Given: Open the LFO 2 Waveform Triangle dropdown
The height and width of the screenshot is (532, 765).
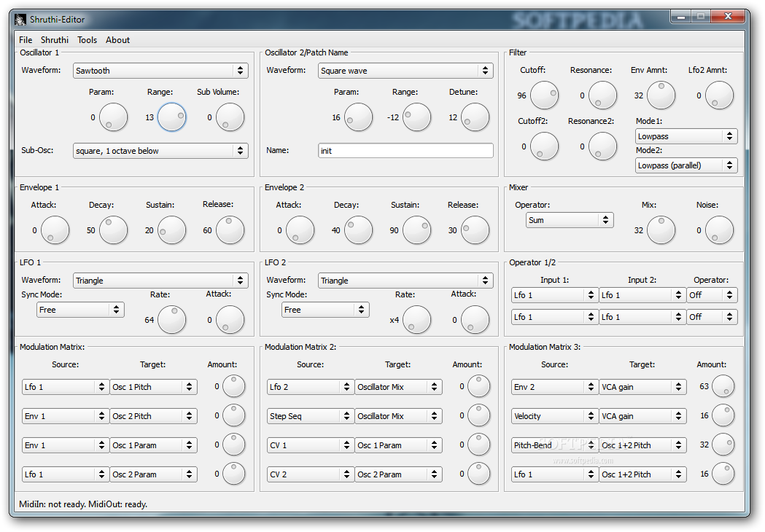Looking at the screenshot, I should [x=405, y=281].
